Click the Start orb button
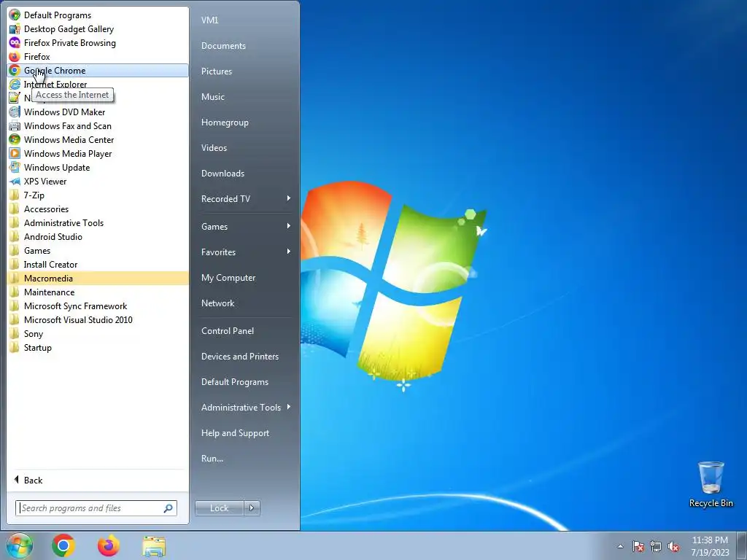The width and height of the screenshot is (747, 560). (20, 545)
